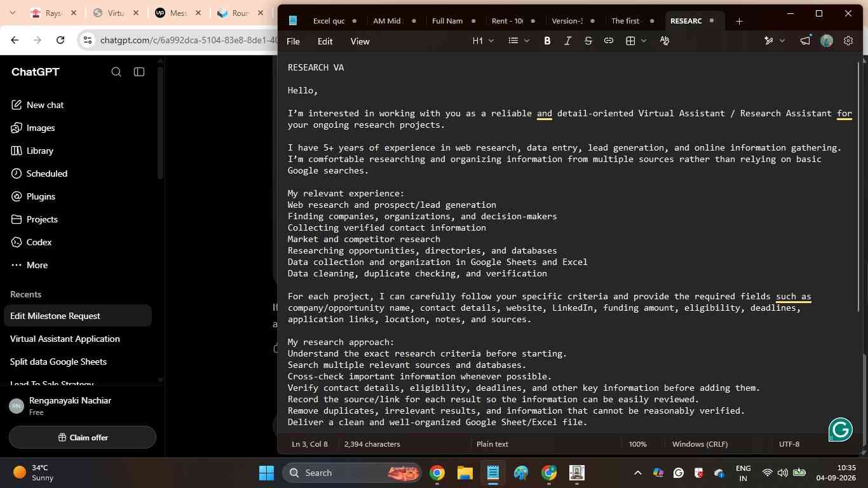Open the Edit menu in Notepad

[x=325, y=41]
